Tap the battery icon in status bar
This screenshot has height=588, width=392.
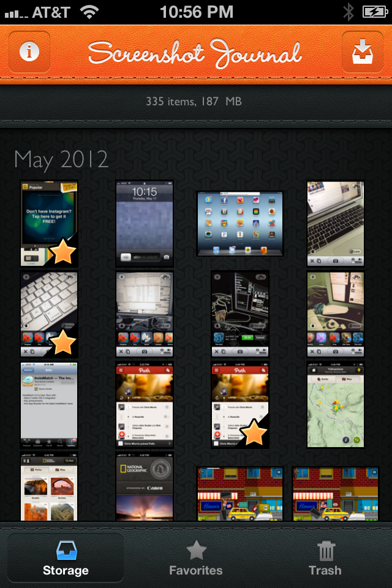[x=373, y=11]
